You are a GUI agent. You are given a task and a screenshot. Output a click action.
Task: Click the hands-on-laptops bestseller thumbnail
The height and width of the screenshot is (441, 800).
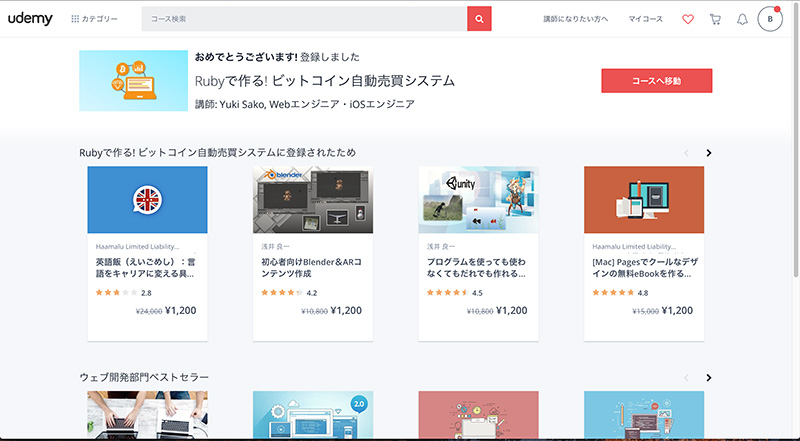(147, 414)
